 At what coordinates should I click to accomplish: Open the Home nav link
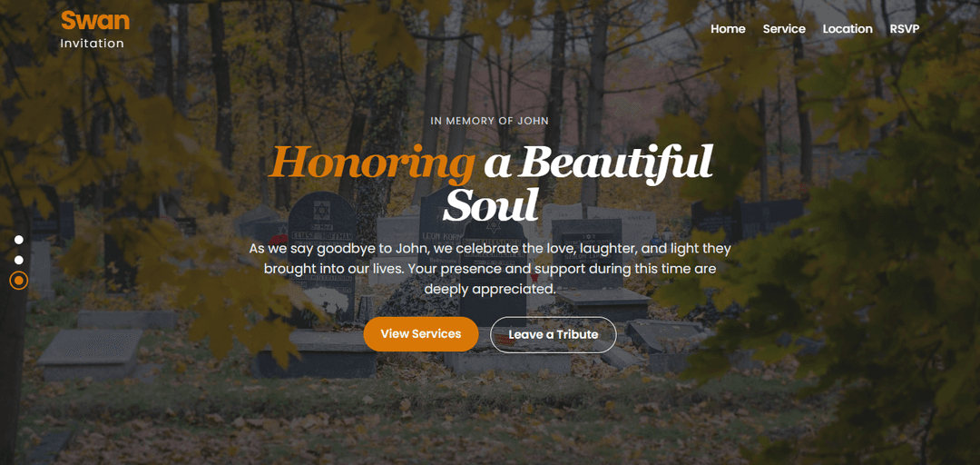(728, 29)
